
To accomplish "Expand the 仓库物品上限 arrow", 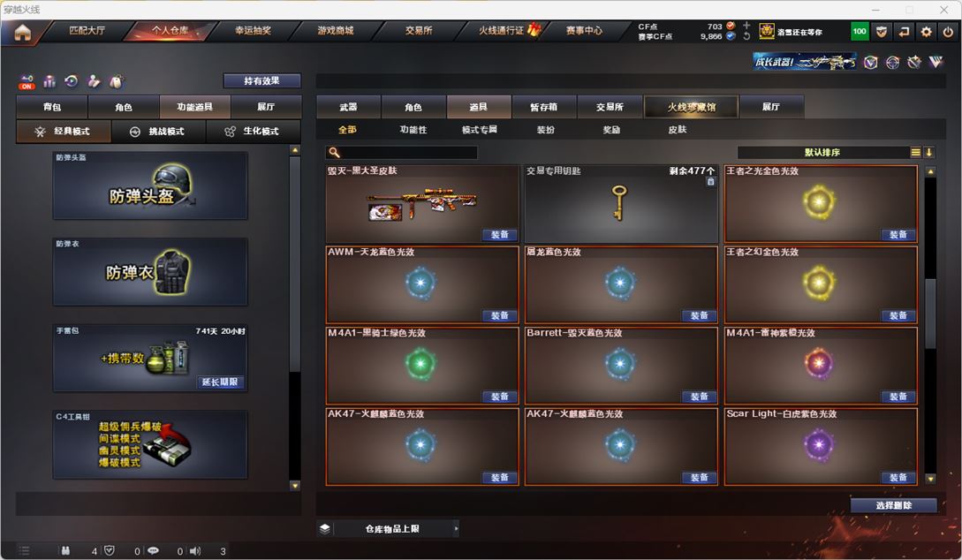I will click(456, 528).
